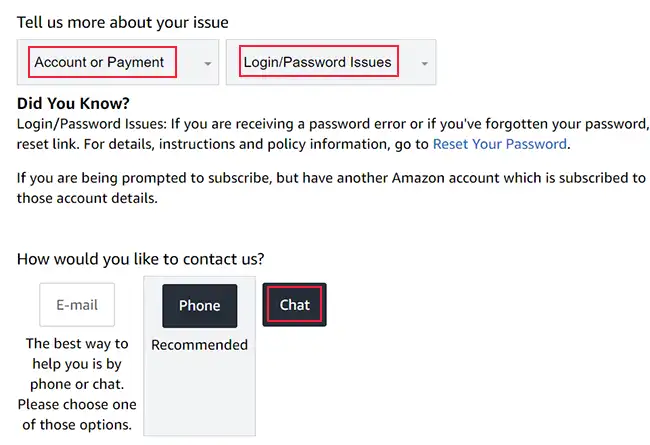Choose the E-mail contact option
The image size is (650, 445).
[x=77, y=305]
